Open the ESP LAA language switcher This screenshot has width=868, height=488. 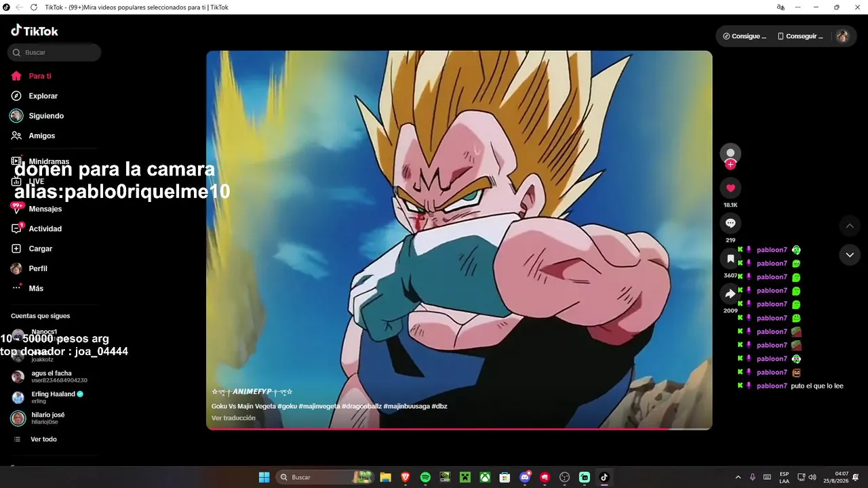pyautogui.click(x=784, y=477)
